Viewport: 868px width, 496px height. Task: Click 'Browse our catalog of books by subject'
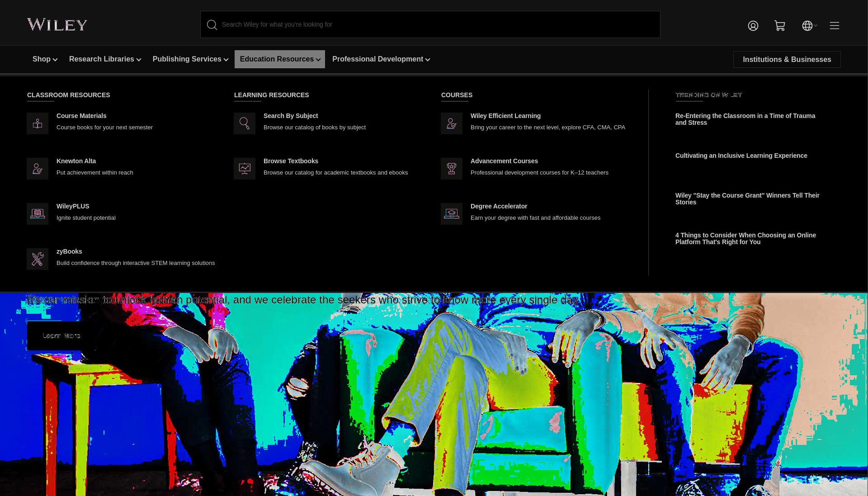pos(315,128)
